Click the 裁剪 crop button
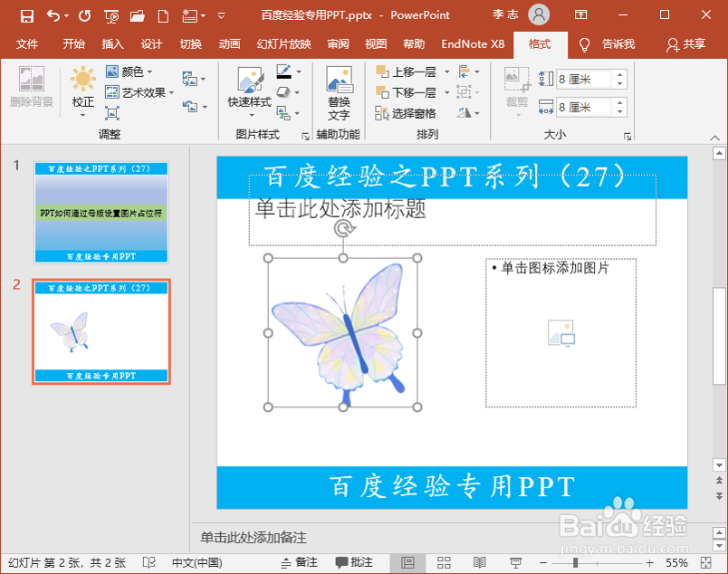The width and height of the screenshot is (728, 574). pyautogui.click(x=517, y=91)
